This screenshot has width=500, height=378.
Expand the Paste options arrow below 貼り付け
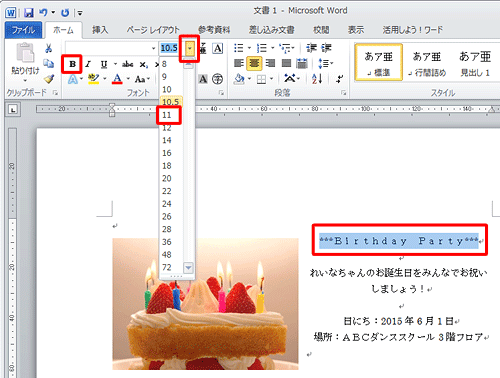(25, 81)
